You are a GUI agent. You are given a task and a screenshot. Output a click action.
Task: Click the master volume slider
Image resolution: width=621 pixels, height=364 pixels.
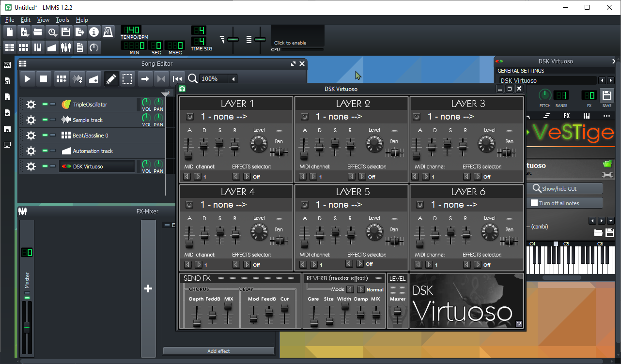(233, 39)
